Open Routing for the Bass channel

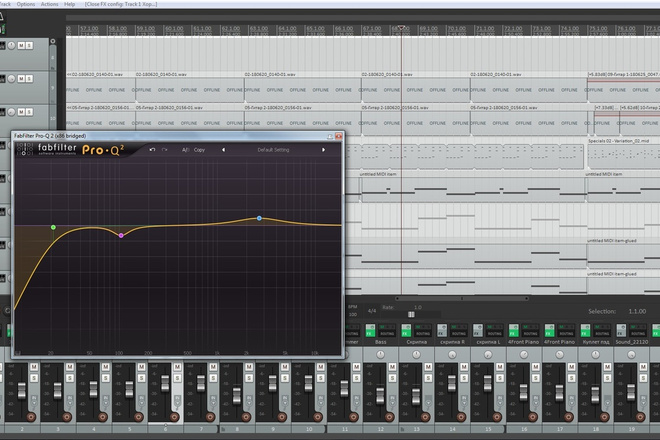(387, 331)
